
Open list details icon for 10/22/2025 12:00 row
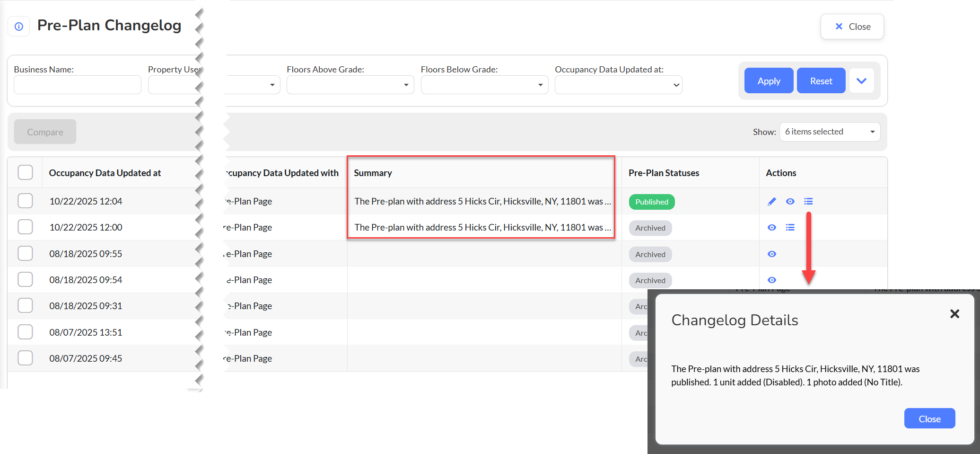pos(790,228)
